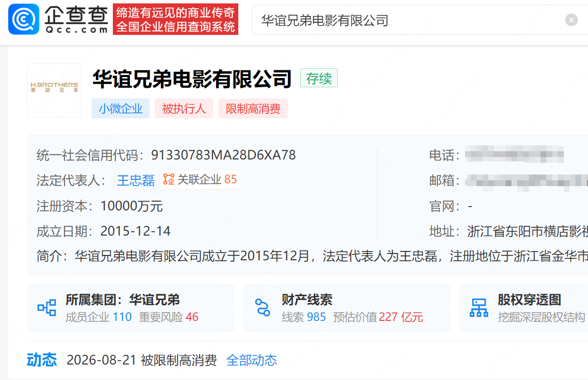
Task: Open the 限制高消费 risk tag
Action: point(253,109)
